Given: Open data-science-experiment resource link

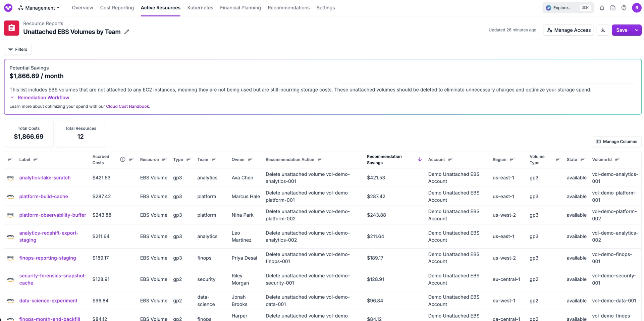Looking at the screenshot, I should coord(48,301).
